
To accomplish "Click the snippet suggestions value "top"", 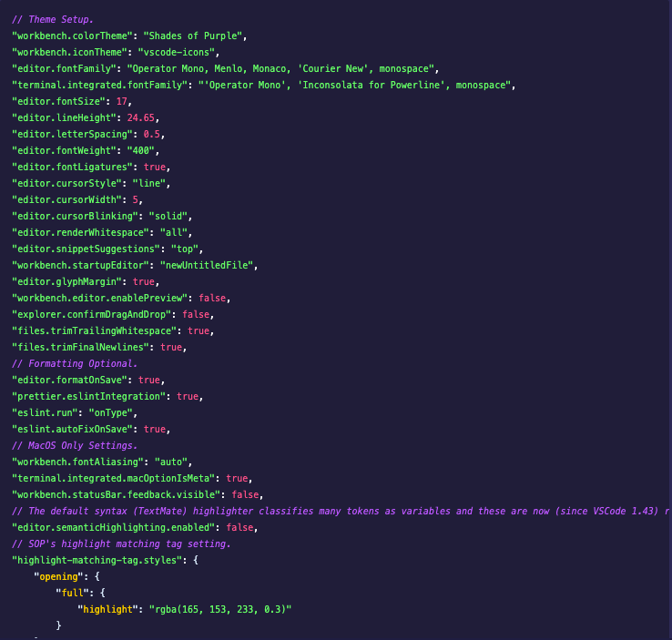I will click(185, 249).
